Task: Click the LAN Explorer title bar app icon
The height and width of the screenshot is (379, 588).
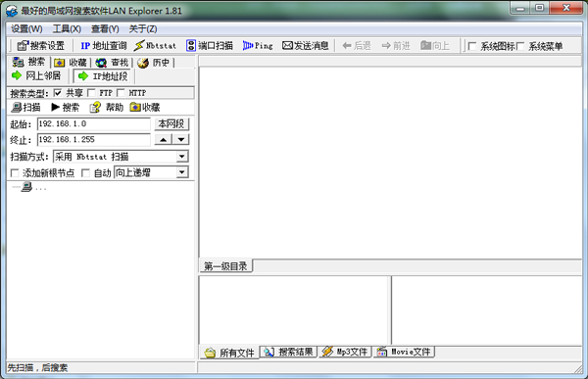Action: click(x=12, y=11)
